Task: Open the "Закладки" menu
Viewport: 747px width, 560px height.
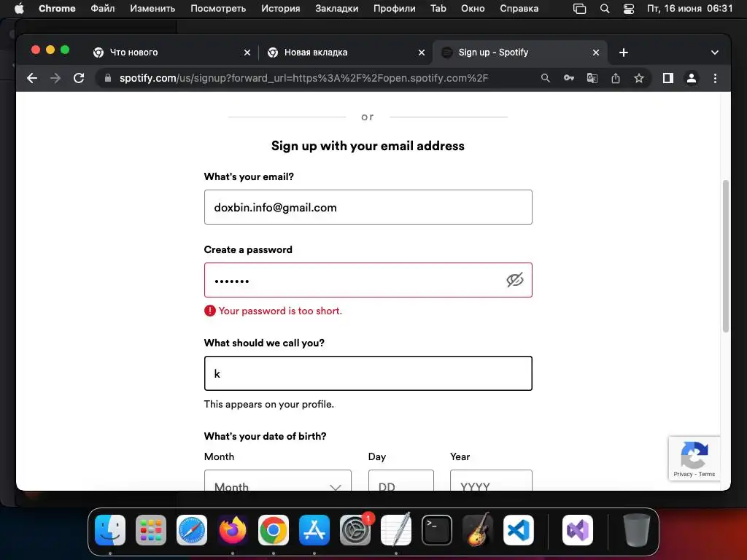Action: [x=336, y=9]
